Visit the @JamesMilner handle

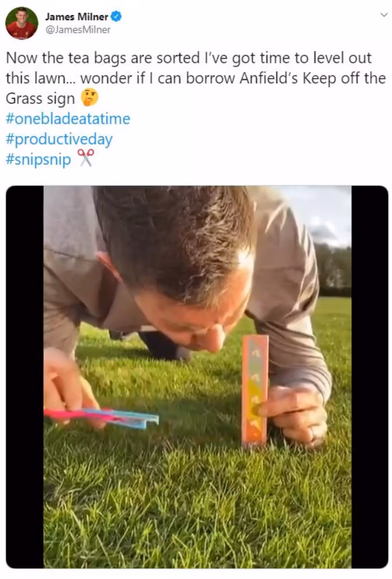[78, 30]
